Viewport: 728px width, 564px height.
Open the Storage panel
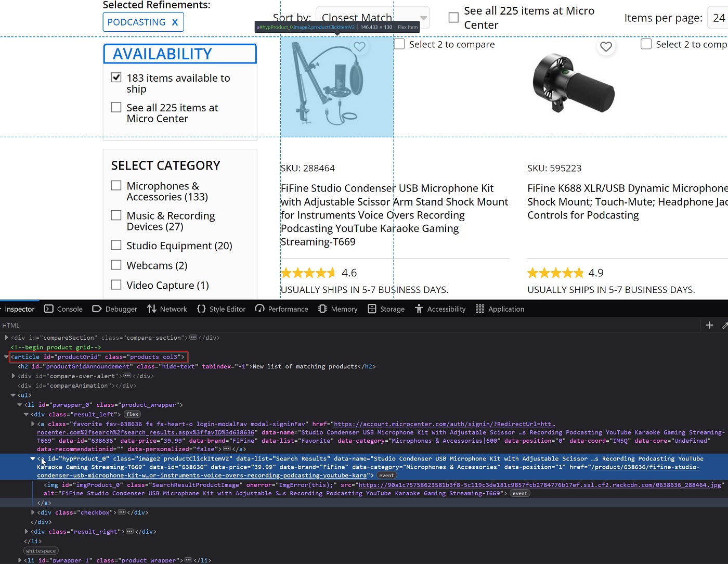tap(386, 309)
